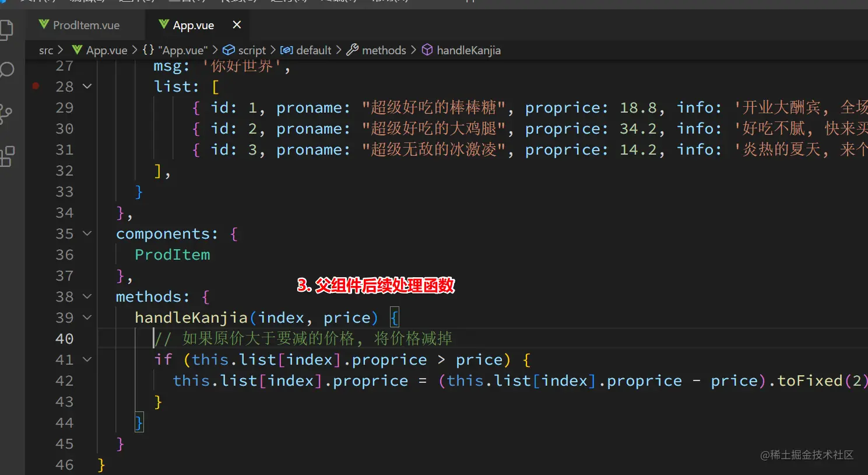Select line number 43 in the gutter
The height and width of the screenshot is (475, 868).
coord(65,401)
